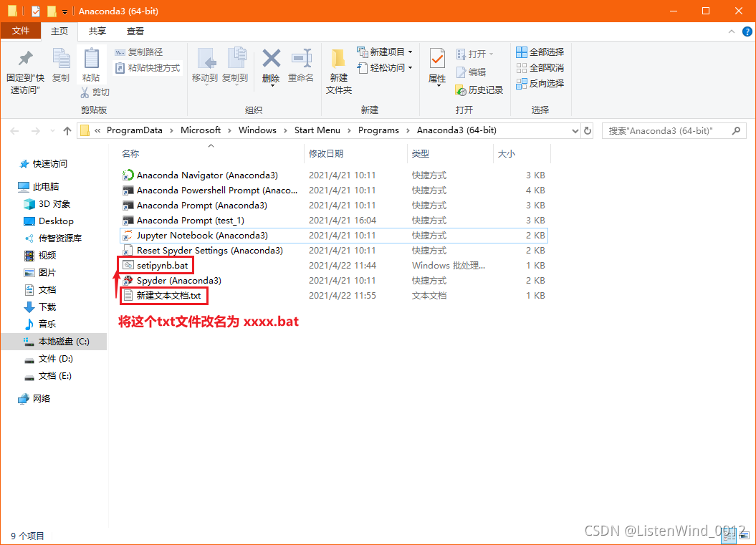Open Downloads (下载) in sidebar
756x545 pixels.
point(40,307)
